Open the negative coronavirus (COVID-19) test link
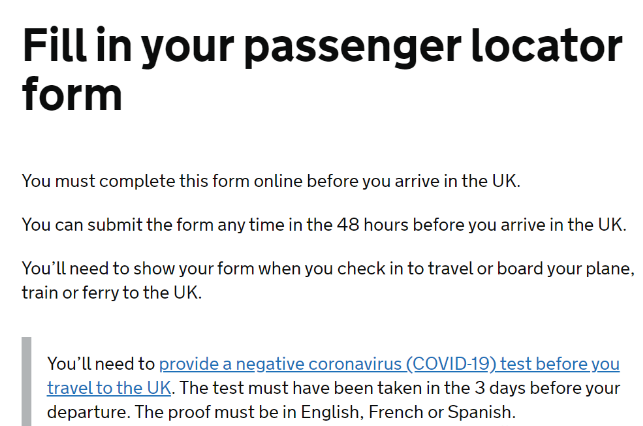The height and width of the screenshot is (426, 643). pyautogui.click(x=389, y=364)
